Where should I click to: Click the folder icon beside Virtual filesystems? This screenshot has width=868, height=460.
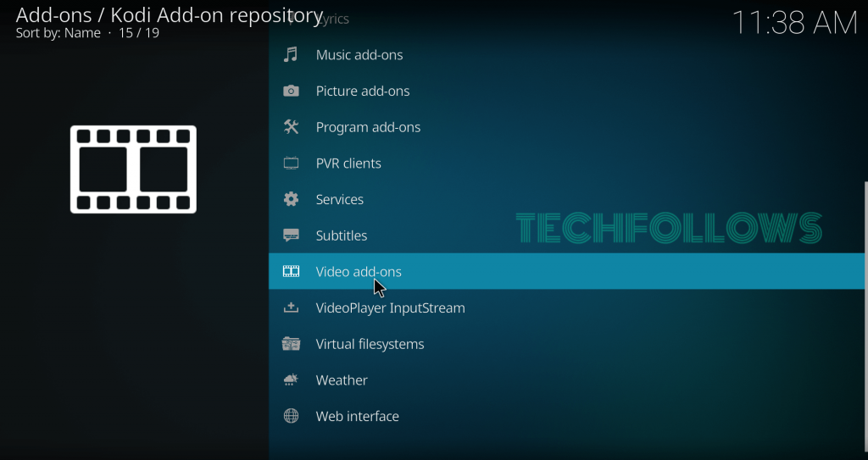coord(291,344)
